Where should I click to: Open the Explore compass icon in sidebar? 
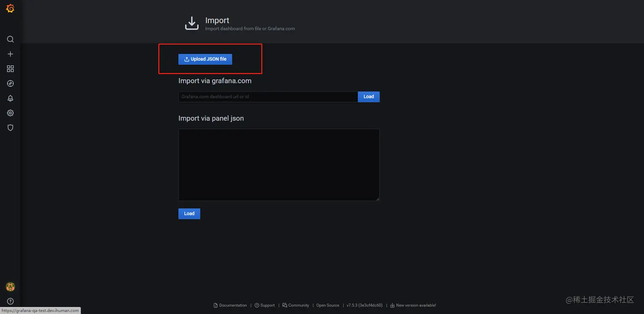(10, 83)
